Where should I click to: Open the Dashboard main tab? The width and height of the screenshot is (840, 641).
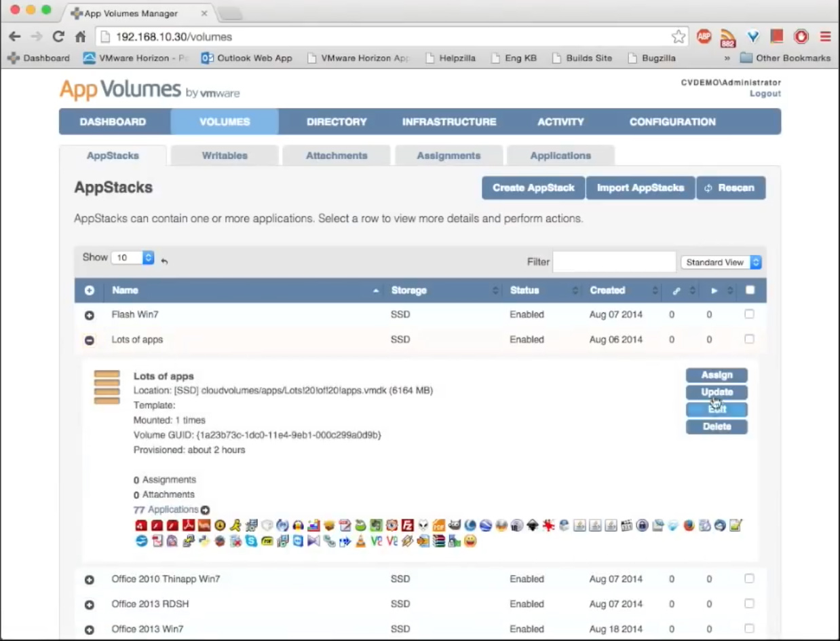click(x=113, y=122)
